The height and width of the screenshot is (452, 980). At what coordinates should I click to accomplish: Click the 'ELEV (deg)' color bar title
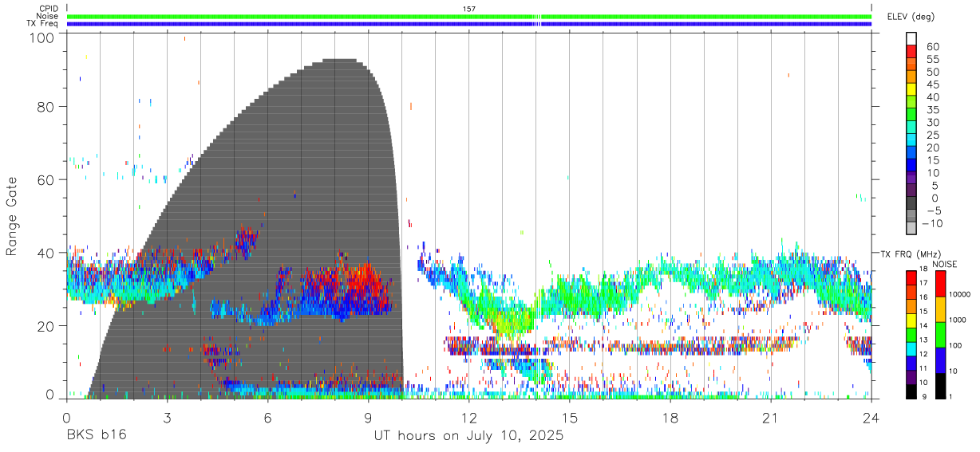click(x=911, y=16)
